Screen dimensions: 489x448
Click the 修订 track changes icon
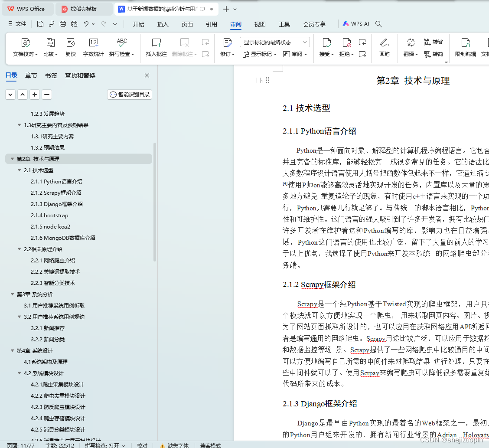(227, 47)
